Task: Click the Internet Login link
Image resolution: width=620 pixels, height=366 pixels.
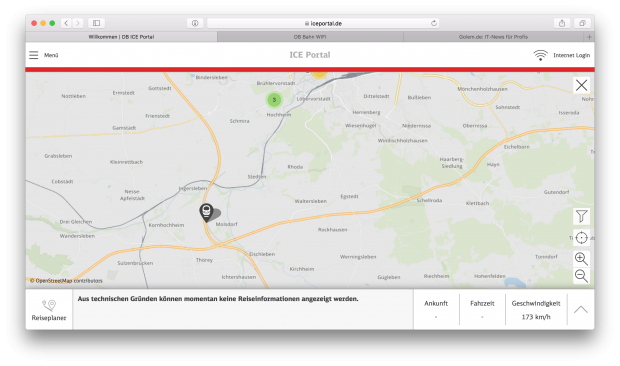Action: (x=571, y=55)
